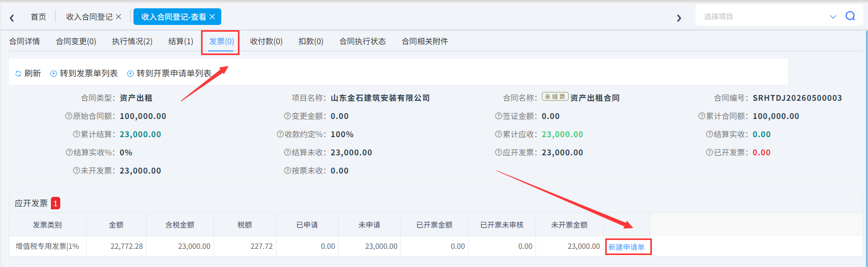The width and height of the screenshot is (868, 267).
Task: Click help icon beside 结算实收
Action: pyautogui.click(x=709, y=135)
